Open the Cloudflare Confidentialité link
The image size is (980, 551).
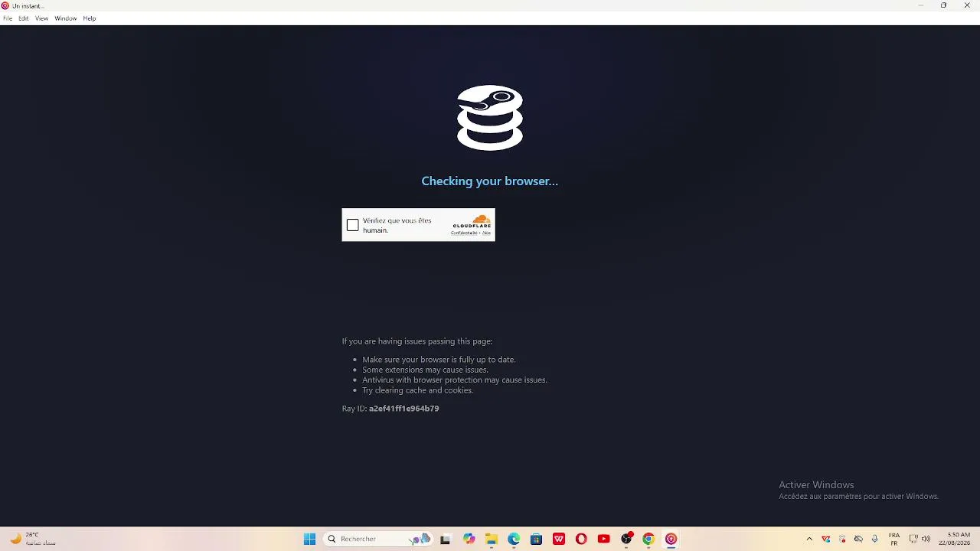tap(462, 233)
